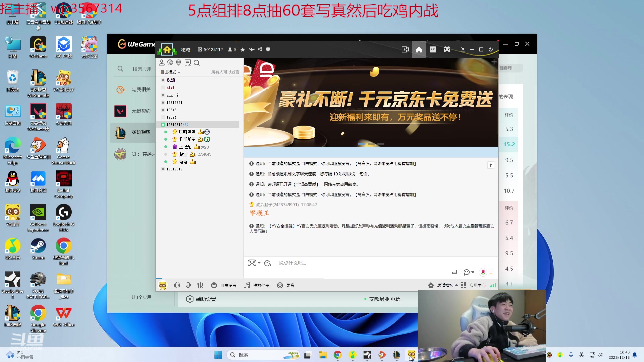Toggle 自由发言 free speech mode

tap(224, 285)
